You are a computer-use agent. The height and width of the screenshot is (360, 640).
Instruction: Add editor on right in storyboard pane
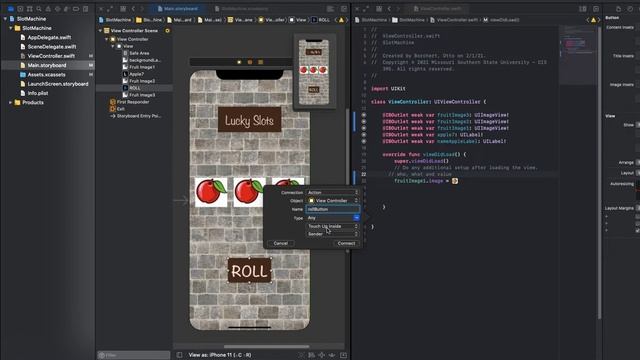tap(344, 9)
